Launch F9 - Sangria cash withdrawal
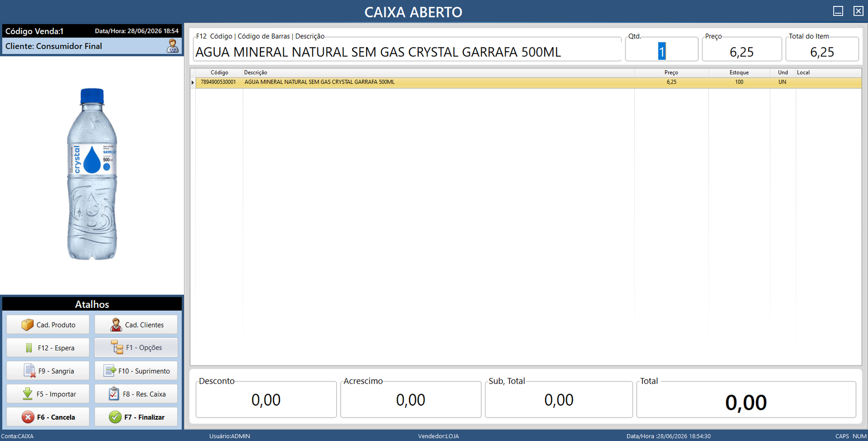The image size is (868, 441). click(48, 371)
